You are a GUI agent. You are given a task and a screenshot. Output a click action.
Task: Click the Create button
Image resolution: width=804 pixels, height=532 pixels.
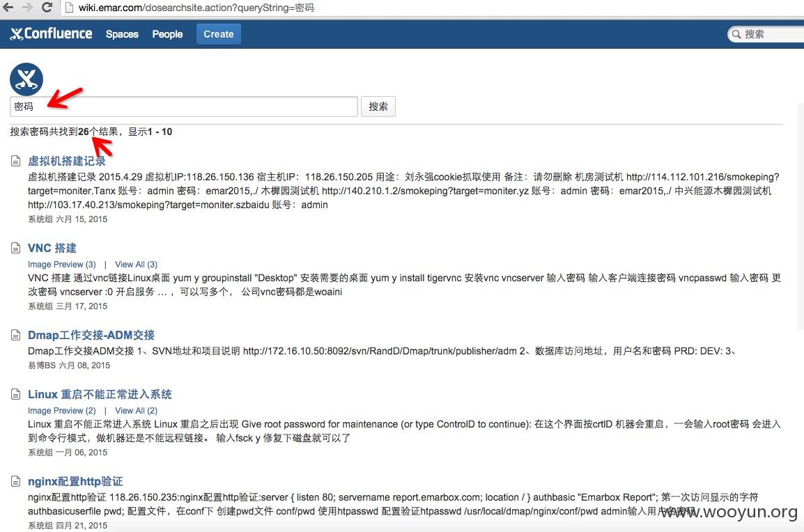click(x=219, y=34)
